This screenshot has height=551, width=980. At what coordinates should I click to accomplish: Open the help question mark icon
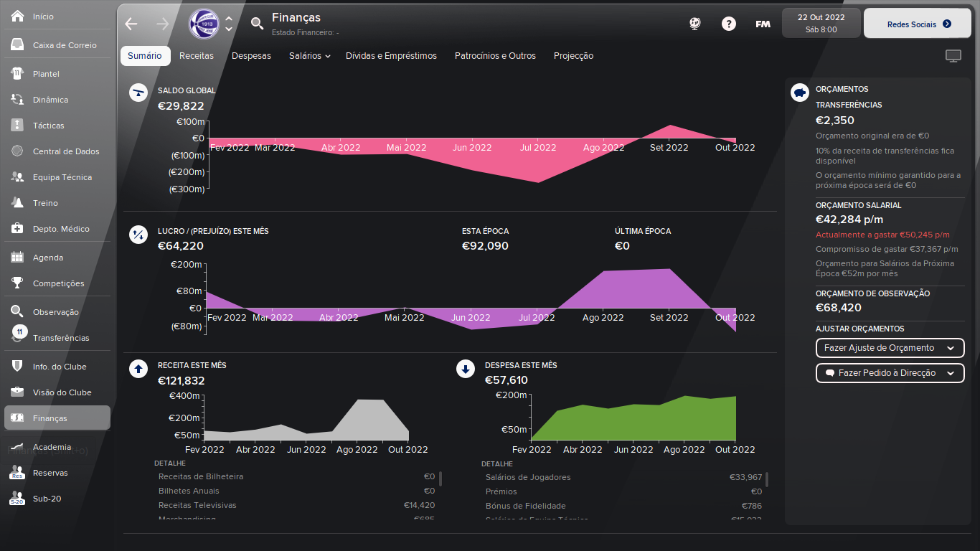click(x=729, y=24)
